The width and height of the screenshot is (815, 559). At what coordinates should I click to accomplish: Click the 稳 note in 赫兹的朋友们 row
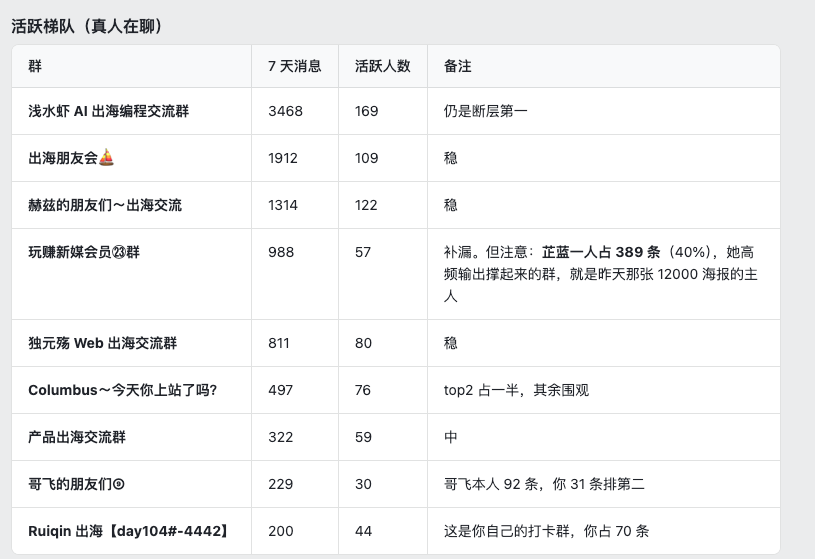point(451,205)
